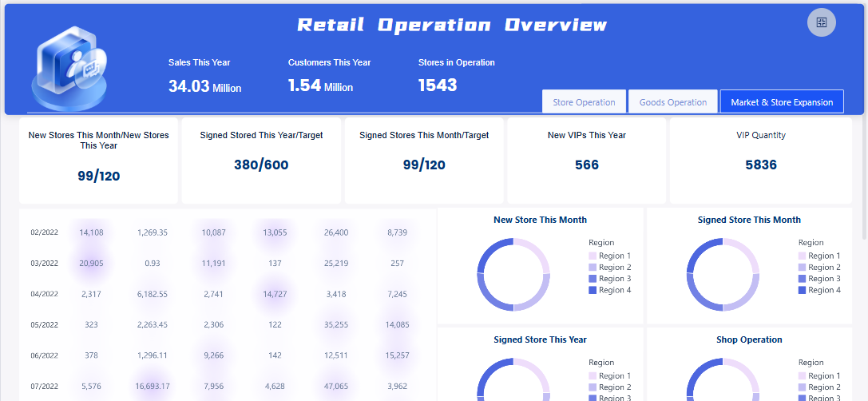Click Region 1 swatch in Signed Store This Month legend
The height and width of the screenshot is (401, 868).
[803, 256]
